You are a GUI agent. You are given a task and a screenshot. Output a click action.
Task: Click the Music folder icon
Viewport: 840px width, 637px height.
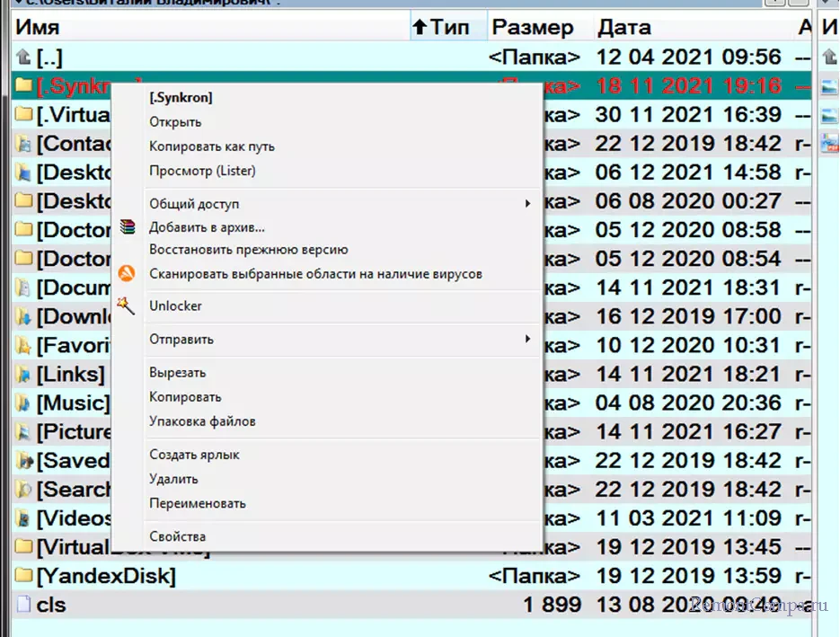(x=24, y=403)
